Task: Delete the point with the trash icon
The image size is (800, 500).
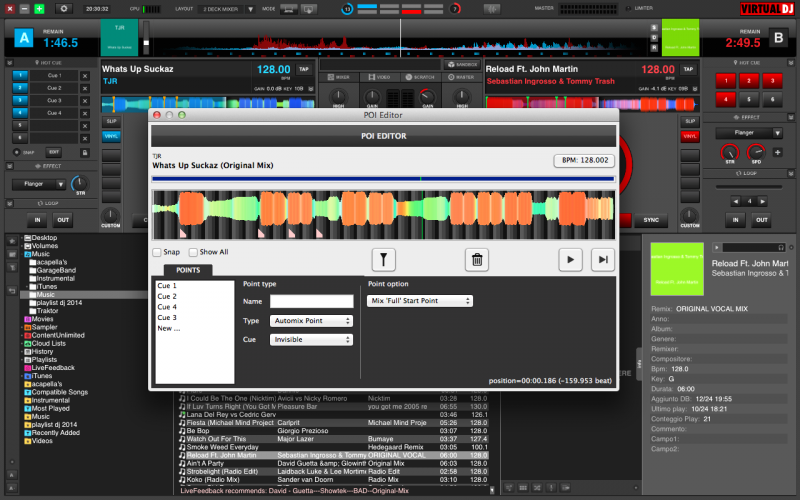Action: pyautogui.click(x=477, y=260)
